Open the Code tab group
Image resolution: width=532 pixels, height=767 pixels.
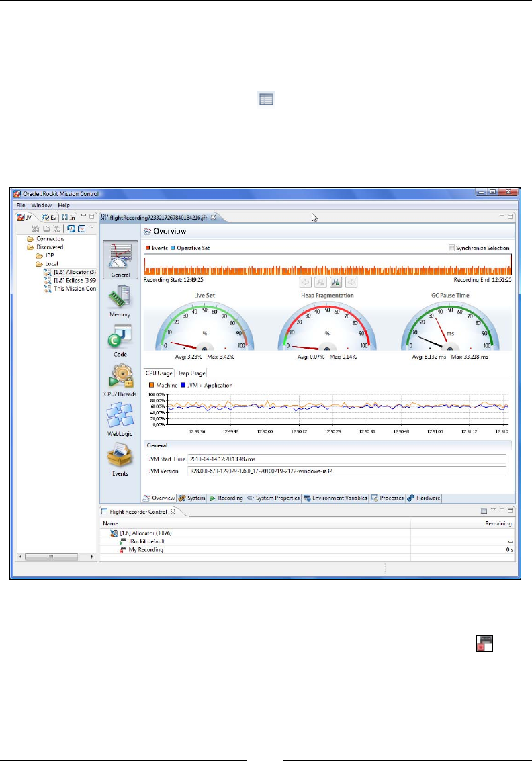click(x=120, y=341)
